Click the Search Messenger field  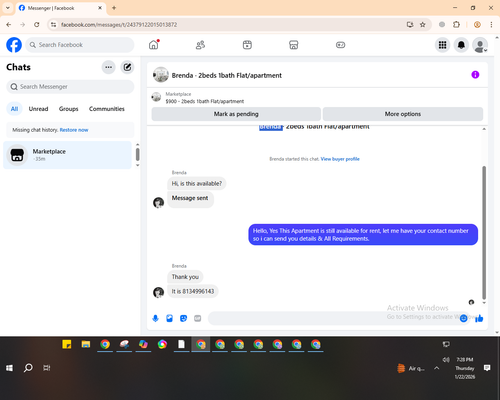tap(70, 87)
